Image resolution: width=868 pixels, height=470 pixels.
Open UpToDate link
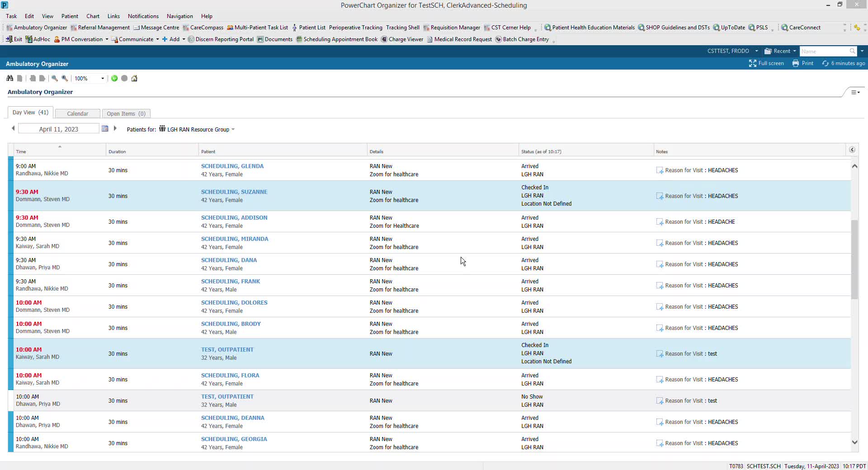click(729, 28)
